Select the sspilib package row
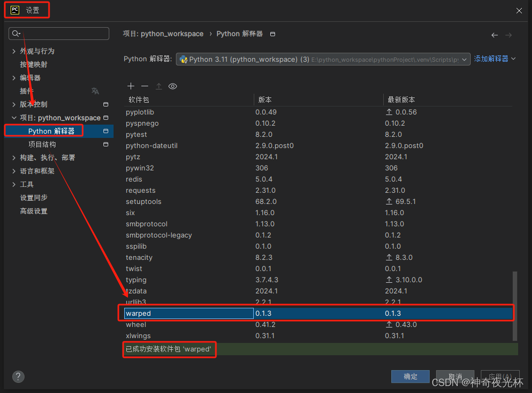The image size is (532, 393). [318, 246]
